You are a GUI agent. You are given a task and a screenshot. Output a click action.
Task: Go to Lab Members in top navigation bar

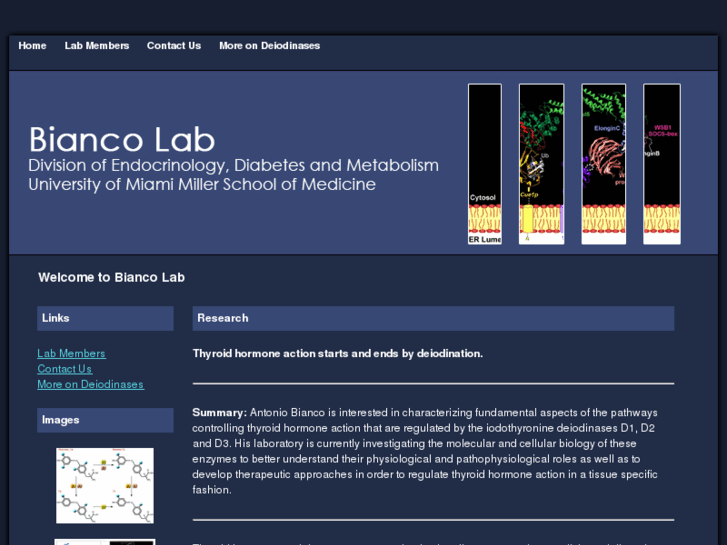click(97, 46)
